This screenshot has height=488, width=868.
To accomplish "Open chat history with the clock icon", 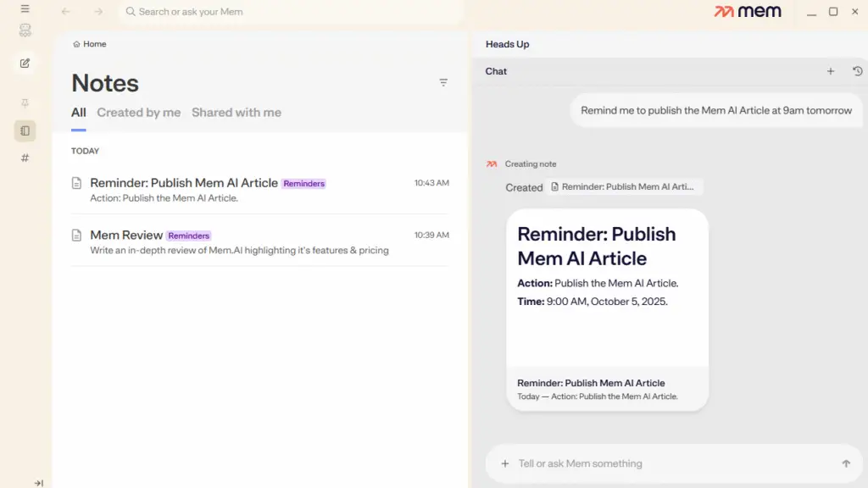I will click(857, 71).
